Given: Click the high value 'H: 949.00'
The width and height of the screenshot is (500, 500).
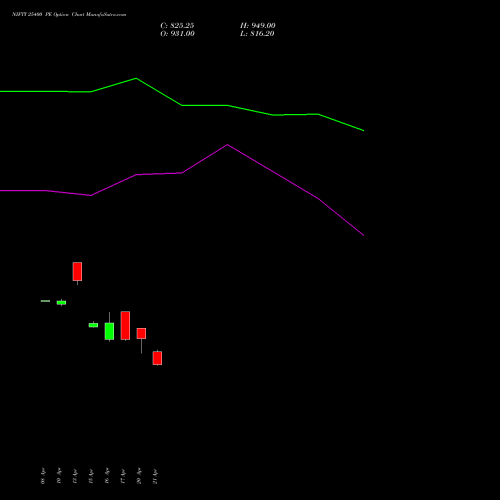Looking at the screenshot, I should pos(258,26).
